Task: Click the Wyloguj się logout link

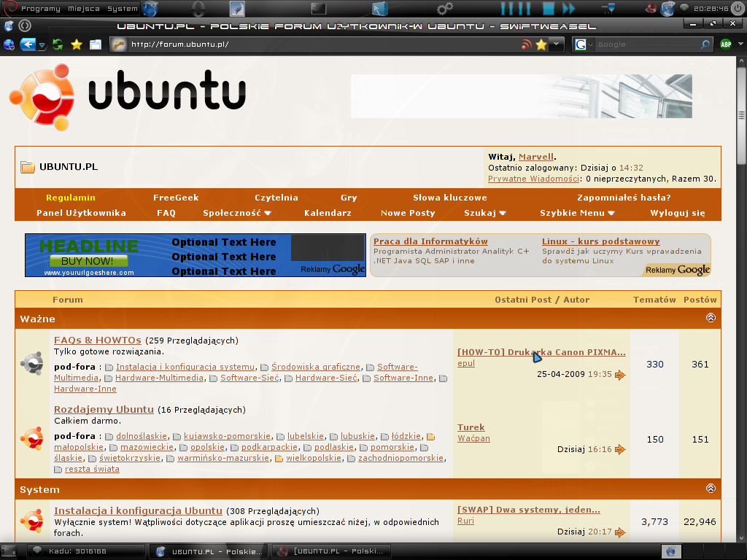Action: tap(678, 214)
